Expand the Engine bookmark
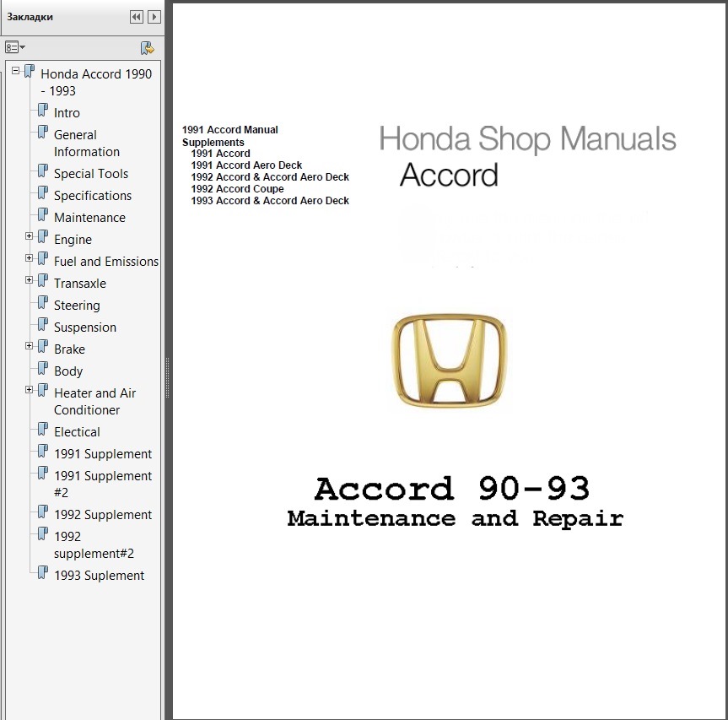This screenshot has width=728, height=720. coord(29,236)
